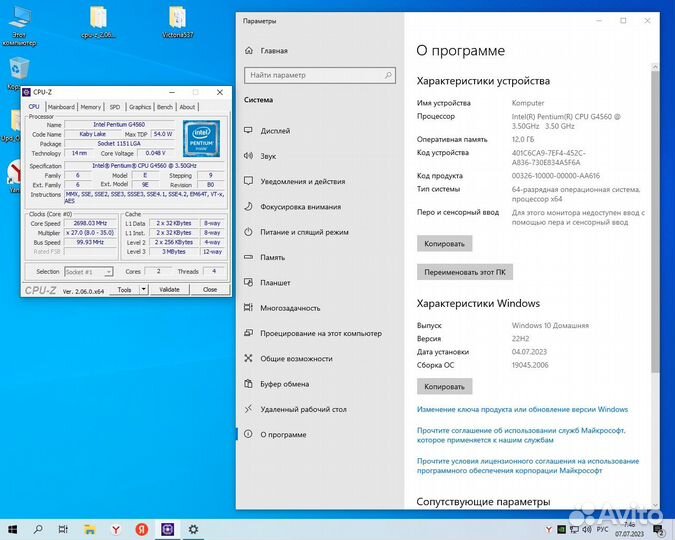The image size is (675, 540).
Task: Click the Найти параметр search field
Action: [x=320, y=75]
